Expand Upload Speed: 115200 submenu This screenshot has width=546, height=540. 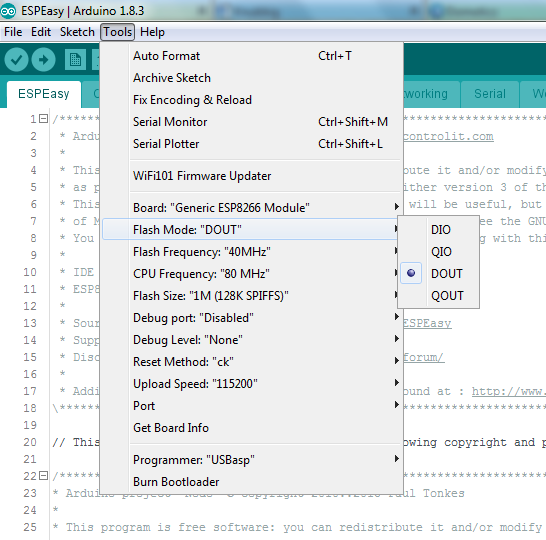(x=252, y=384)
